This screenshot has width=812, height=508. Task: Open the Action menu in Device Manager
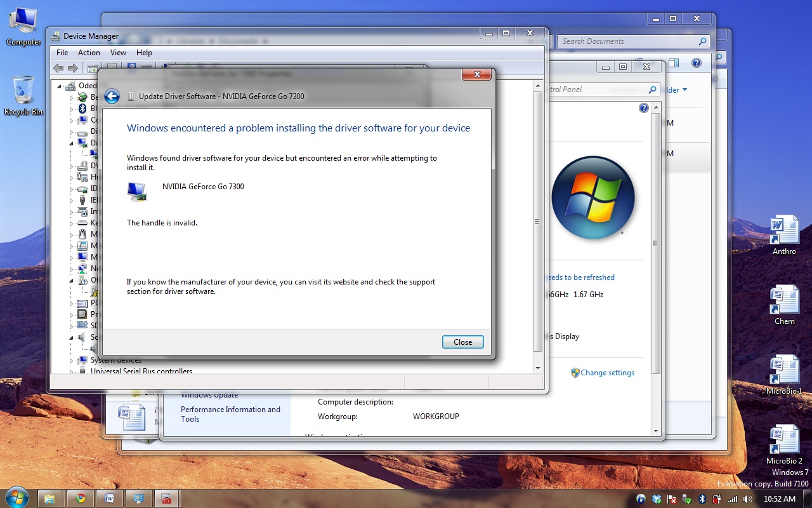(89, 53)
